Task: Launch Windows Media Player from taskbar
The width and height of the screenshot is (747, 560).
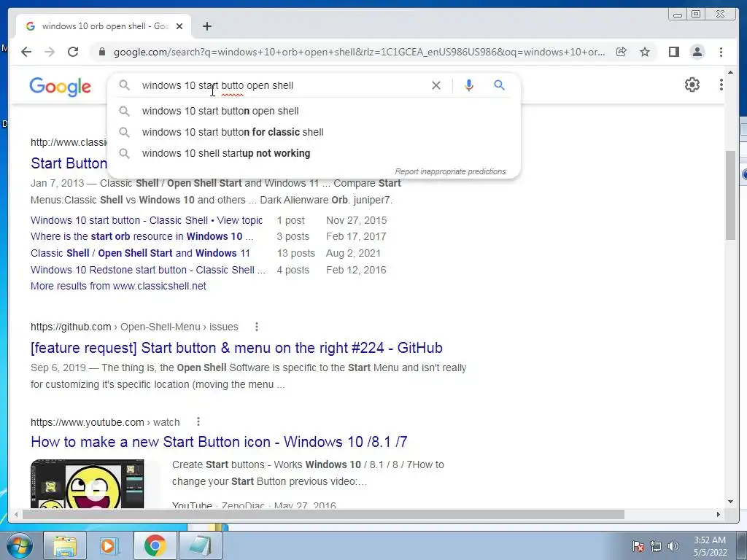Action: click(109, 545)
